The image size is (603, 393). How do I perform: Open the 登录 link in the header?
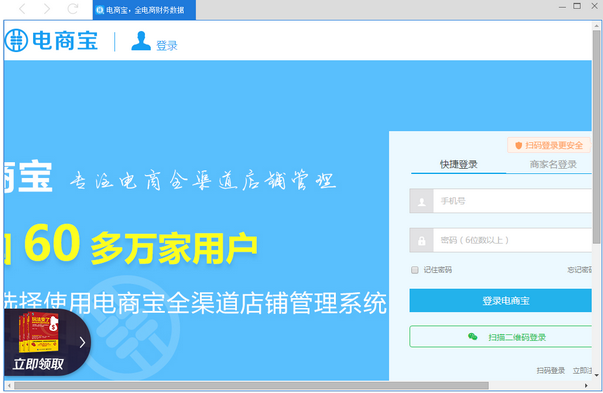[167, 46]
